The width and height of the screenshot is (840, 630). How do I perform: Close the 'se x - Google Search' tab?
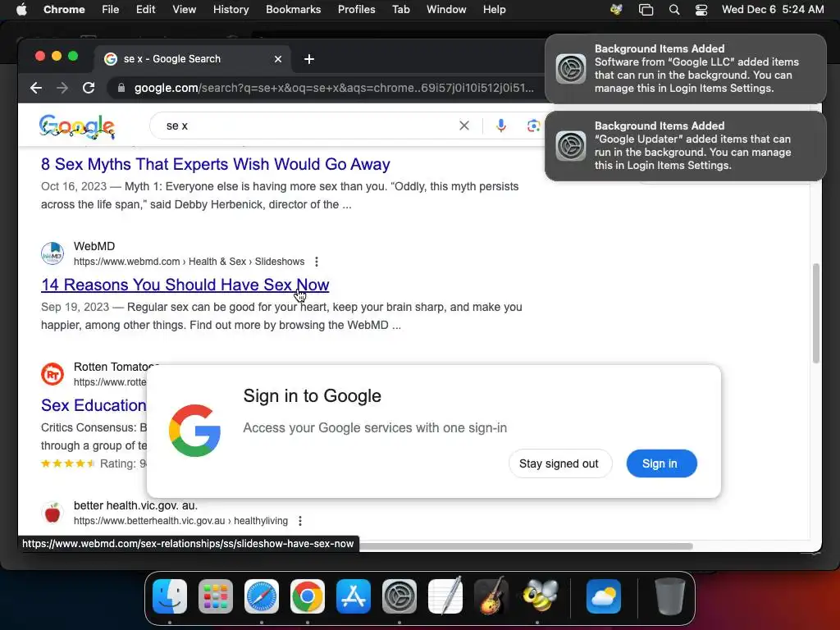(278, 59)
